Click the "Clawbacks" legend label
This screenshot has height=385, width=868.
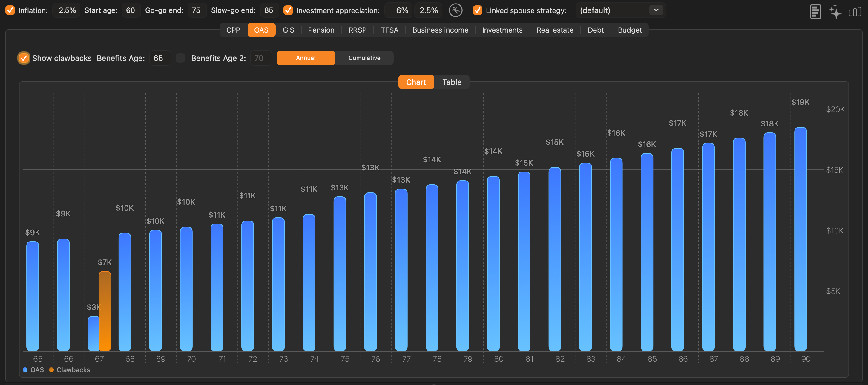[73, 370]
